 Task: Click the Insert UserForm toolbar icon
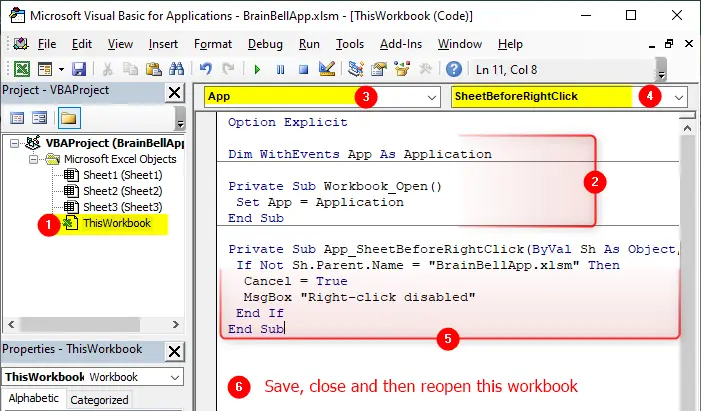[x=45, y=69]
